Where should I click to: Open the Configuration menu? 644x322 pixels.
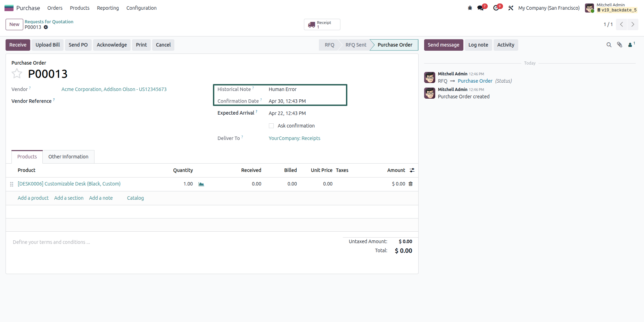[x=141, y=8]
